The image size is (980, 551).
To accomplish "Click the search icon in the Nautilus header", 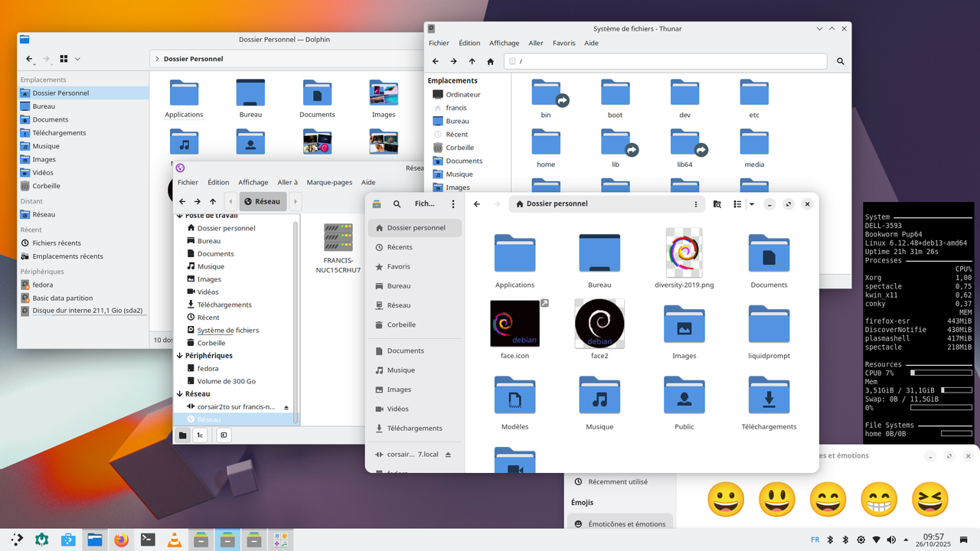I will pyautogui.click(x=397, y=204).
